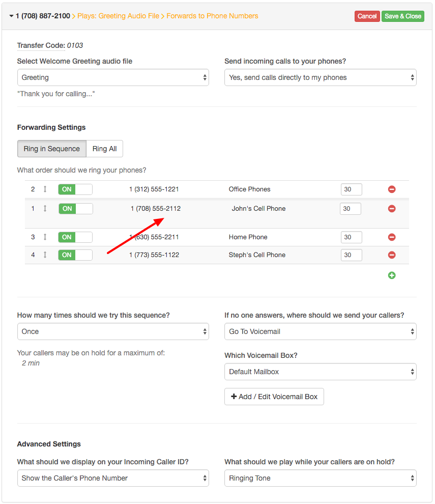The image size is (435, 504).
Task: Toggle off forwarding for John's Cell Phone
Action: (75, 208)
